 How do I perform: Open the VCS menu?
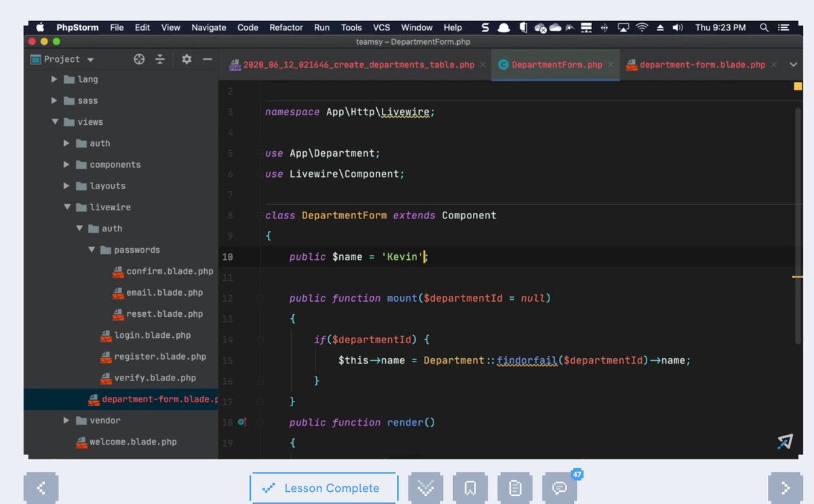(381, 28)
